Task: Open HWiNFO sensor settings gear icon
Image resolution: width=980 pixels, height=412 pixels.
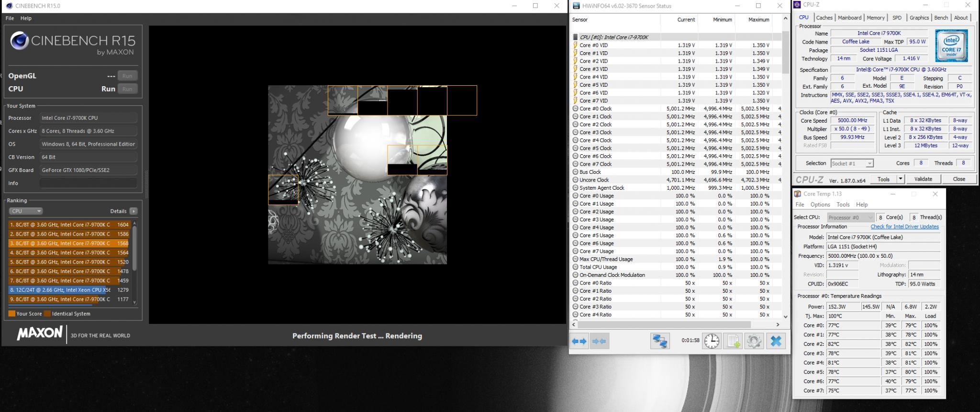Action: click(x=754, y=341)
